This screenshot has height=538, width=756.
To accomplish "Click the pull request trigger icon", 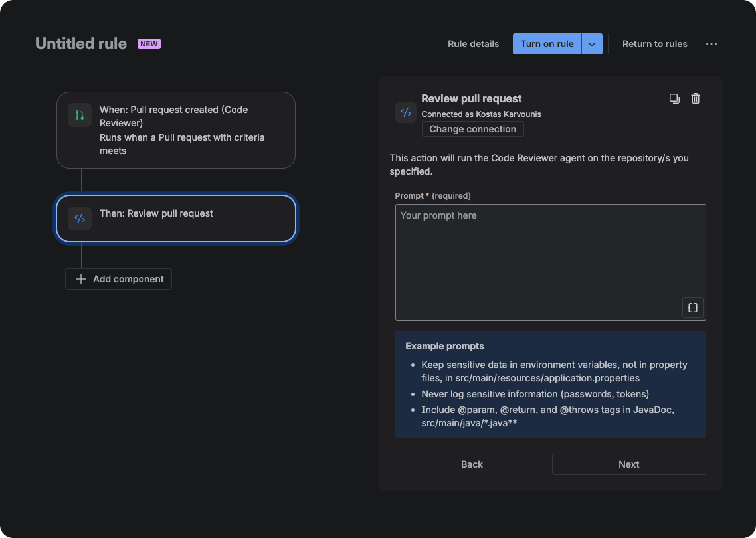I will coord(80,115).
